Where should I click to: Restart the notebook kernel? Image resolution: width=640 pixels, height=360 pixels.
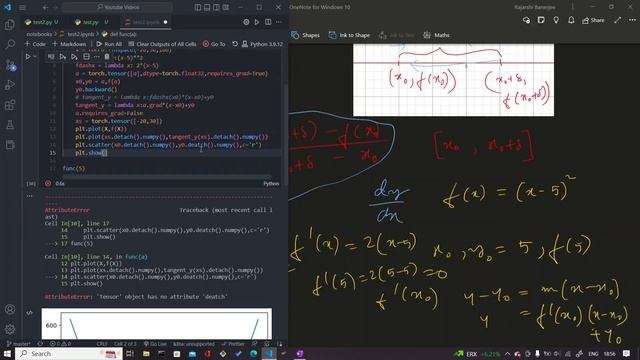(x=235, y=44)
